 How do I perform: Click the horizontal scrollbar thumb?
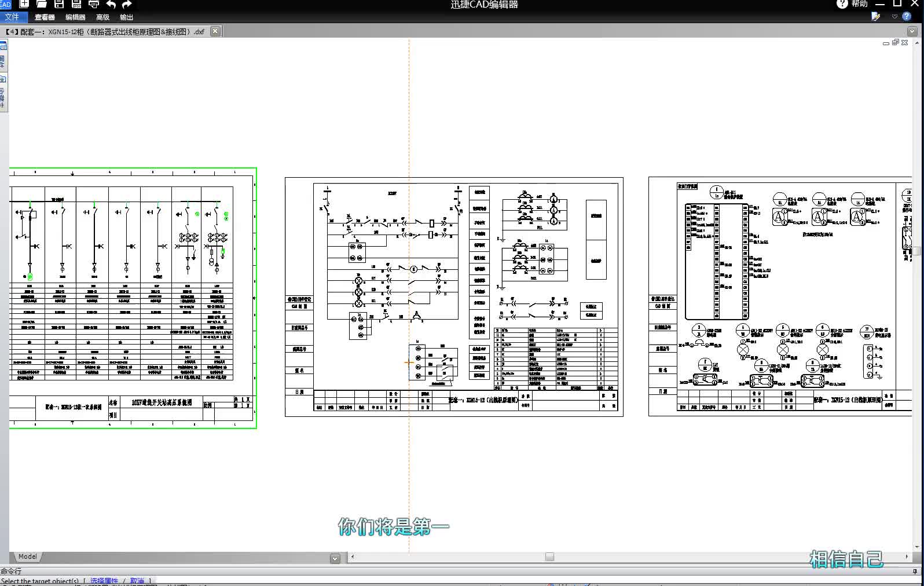[549, 556]
